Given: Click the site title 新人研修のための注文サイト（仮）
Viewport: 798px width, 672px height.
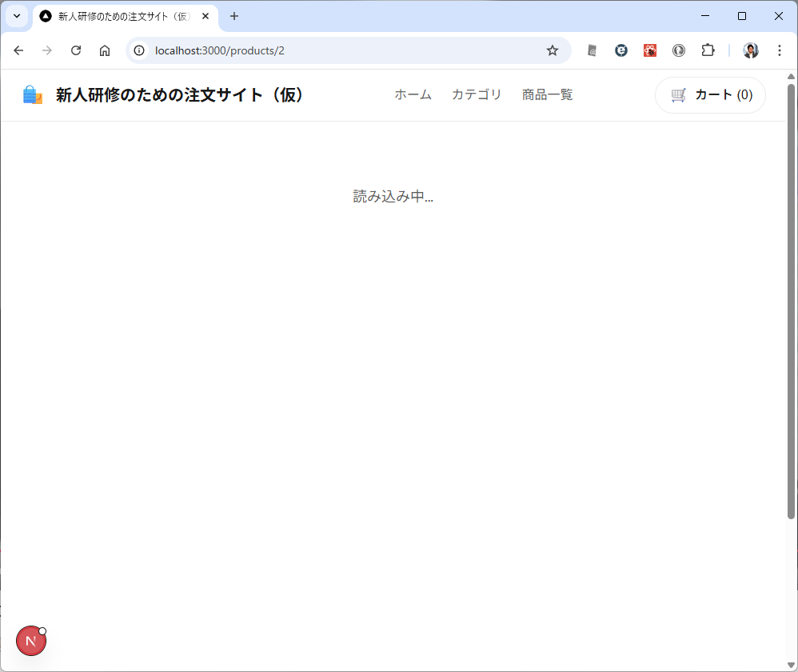Looking at the screenshot, I should (x=181, y=95).
